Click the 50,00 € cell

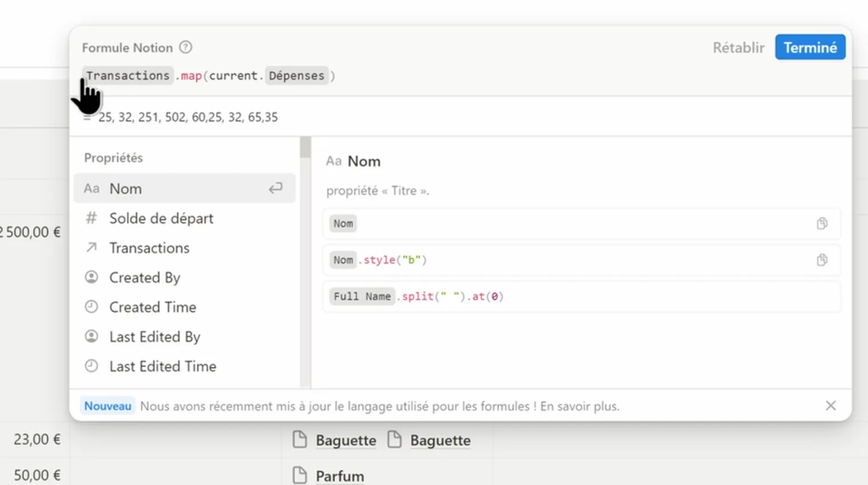point(37,475)
